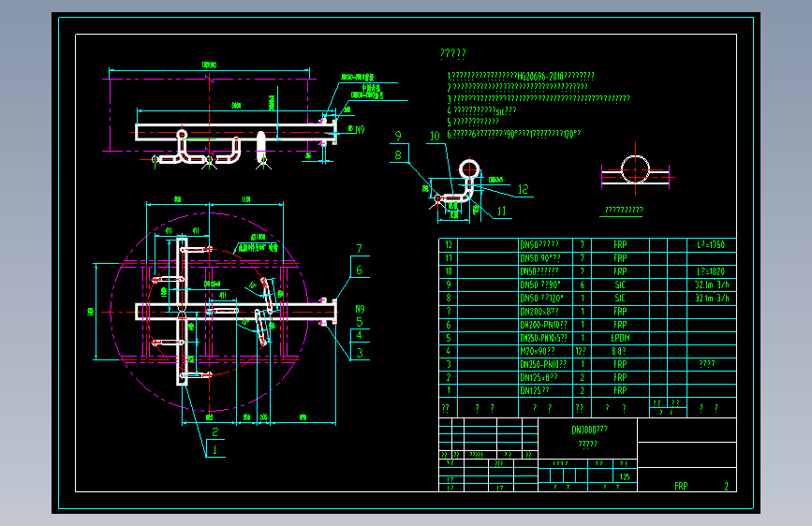Select the B 8? material cell in row 4
Viewport: 812px width, 526px height.
pyautogui.click(x=619, y=351)
